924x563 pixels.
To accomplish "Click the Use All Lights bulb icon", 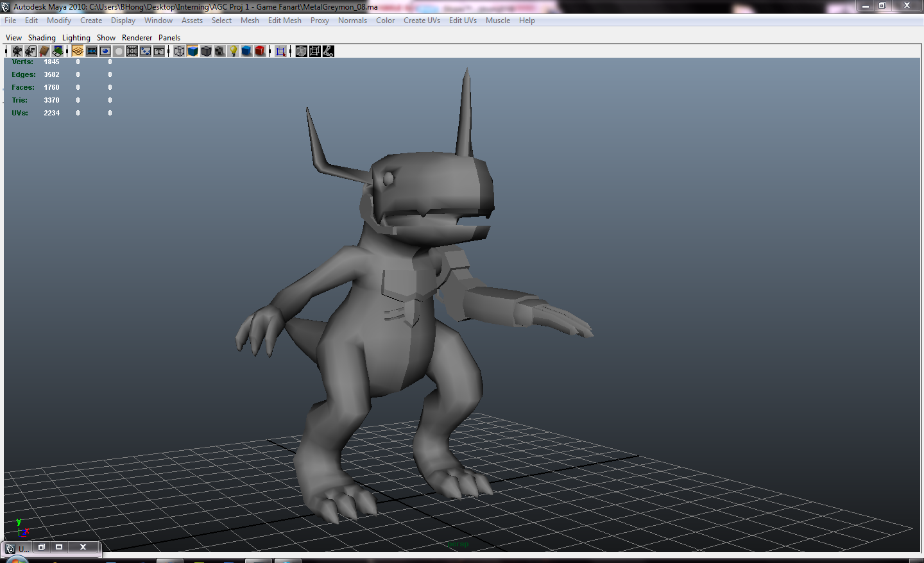I will click(234, 51).
